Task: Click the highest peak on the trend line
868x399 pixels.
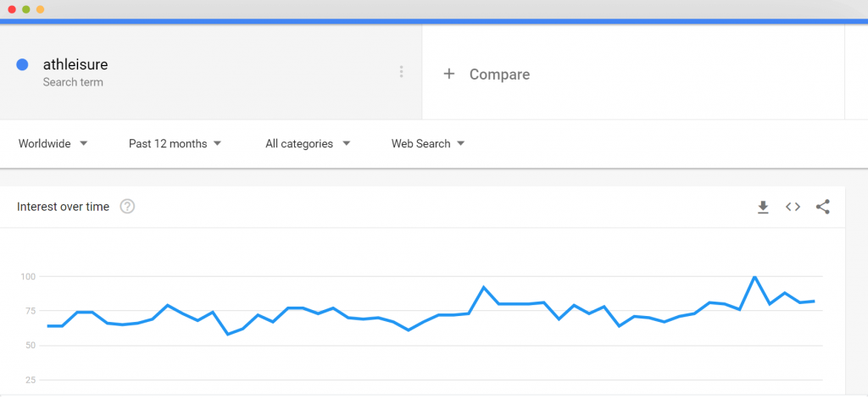Action: click(x=754, y=276)
